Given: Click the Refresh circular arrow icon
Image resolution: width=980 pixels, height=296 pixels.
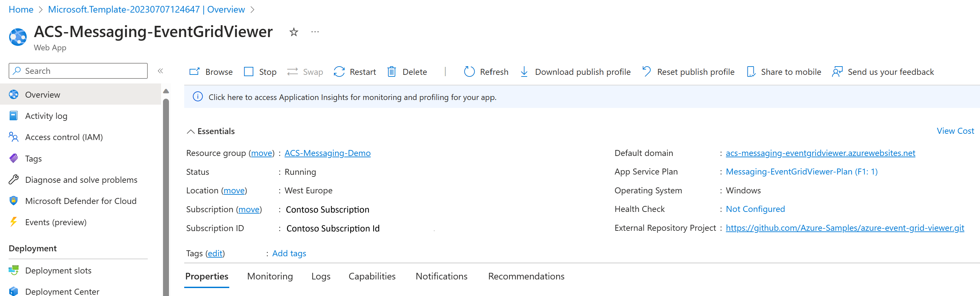Looking at the screenshot, I should pos(469,72).
